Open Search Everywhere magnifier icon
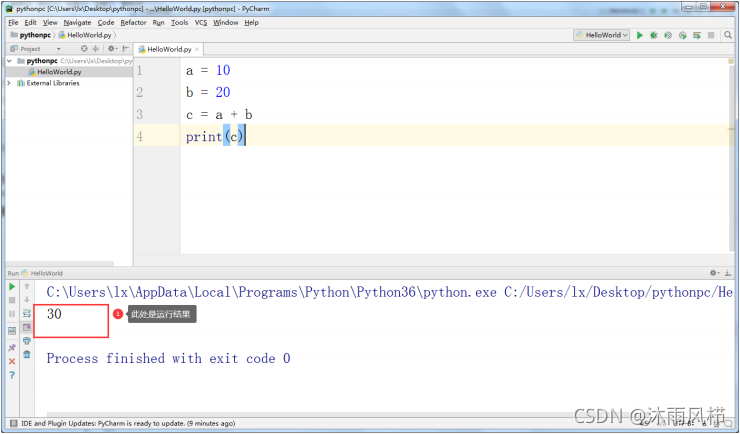Viewport: 740px width, 434px height. (728, 35)
